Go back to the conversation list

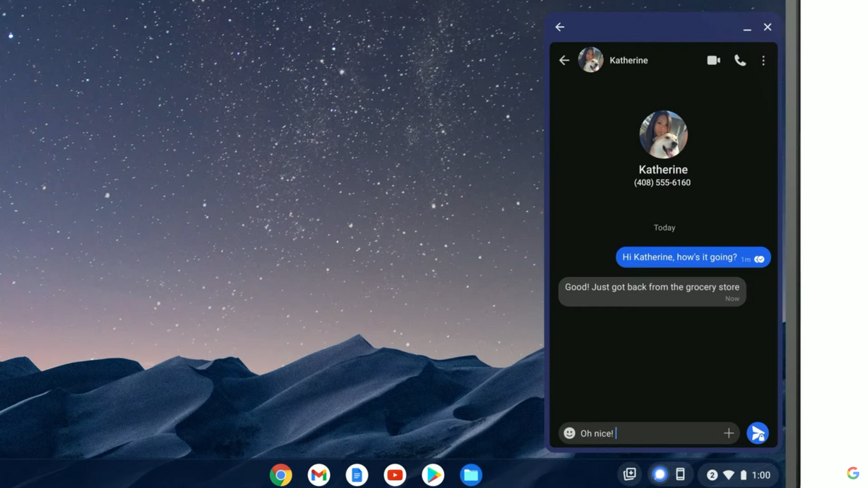click(564, 61)
